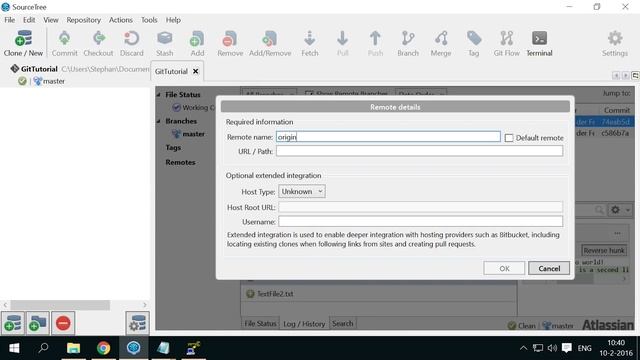Click the Stash toolbar icon
Image resolution: width=640 pixels, height=360 pixels.
164,43
